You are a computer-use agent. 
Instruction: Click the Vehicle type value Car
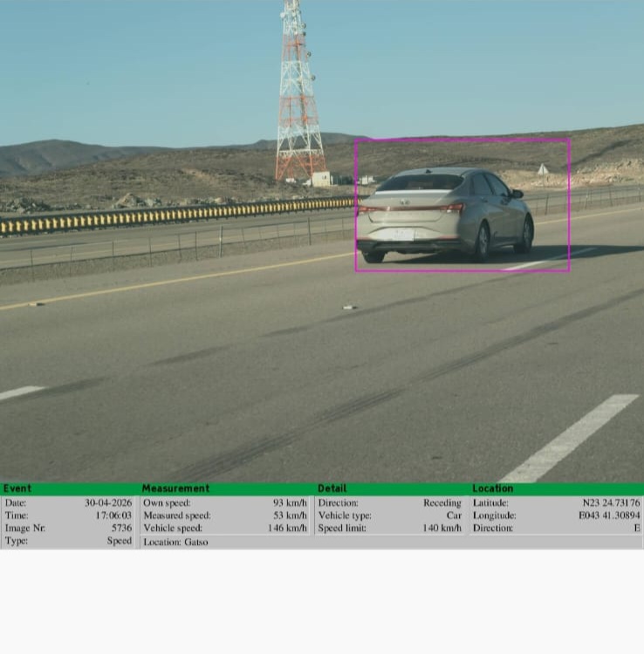[454, 515]
